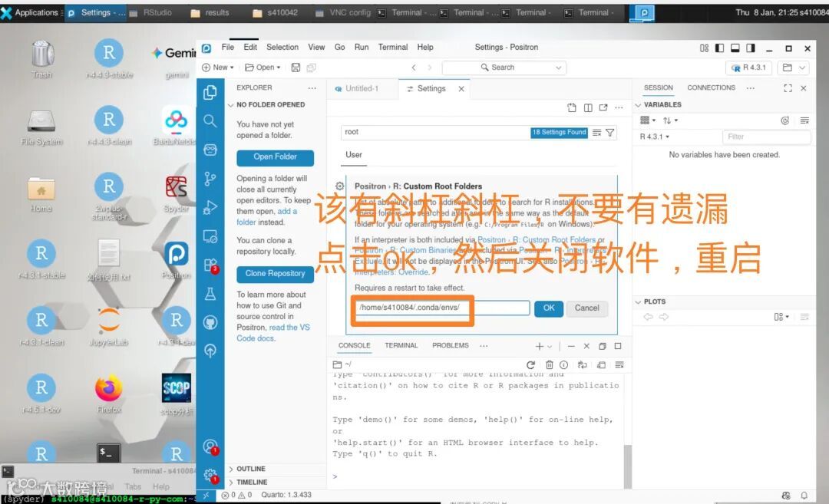This screenshot has height=504, width=829.
Task: Open the Testing flask view
Action: click(x=210, y=294)
